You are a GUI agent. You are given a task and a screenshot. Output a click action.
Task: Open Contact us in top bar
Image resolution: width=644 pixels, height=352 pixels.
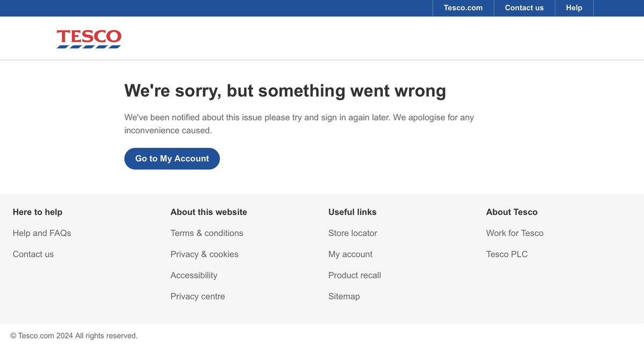(524, 8)
